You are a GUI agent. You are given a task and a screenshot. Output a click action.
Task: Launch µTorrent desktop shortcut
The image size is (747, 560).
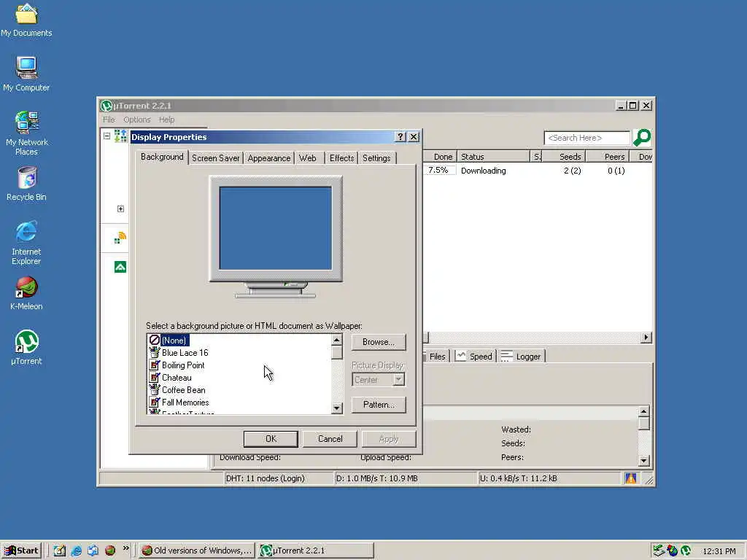27,348
